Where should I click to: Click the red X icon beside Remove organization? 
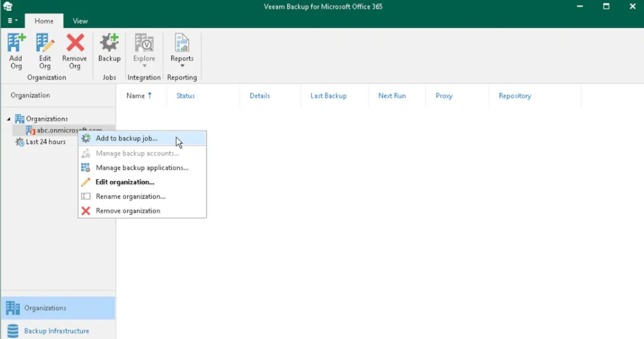click(86, 211)
